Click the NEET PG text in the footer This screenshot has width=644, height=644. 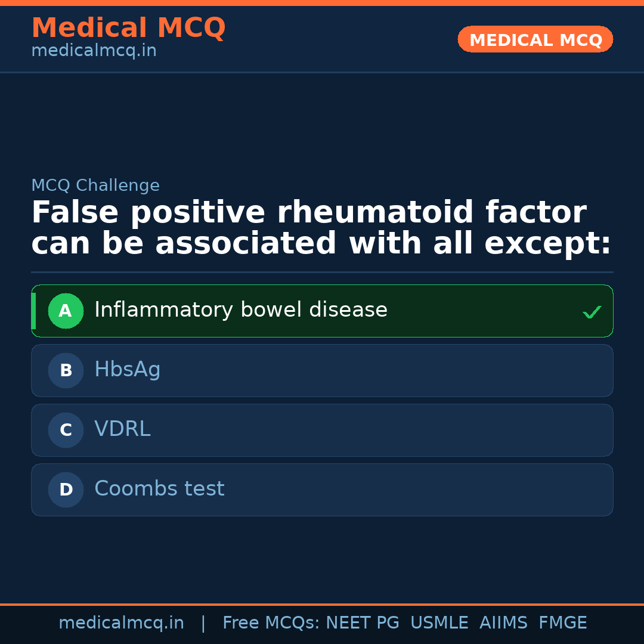[x=363, y=623]
